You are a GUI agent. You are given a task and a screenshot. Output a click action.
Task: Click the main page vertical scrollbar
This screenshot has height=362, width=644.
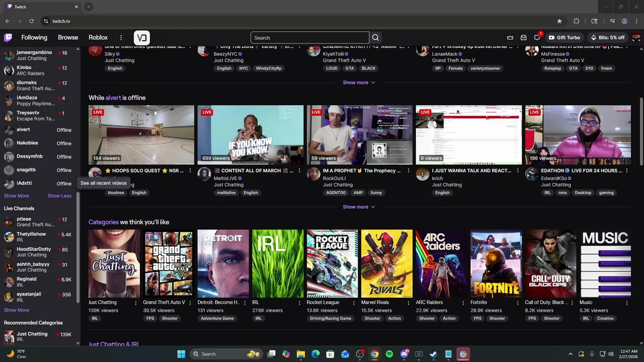pos(641,131)
